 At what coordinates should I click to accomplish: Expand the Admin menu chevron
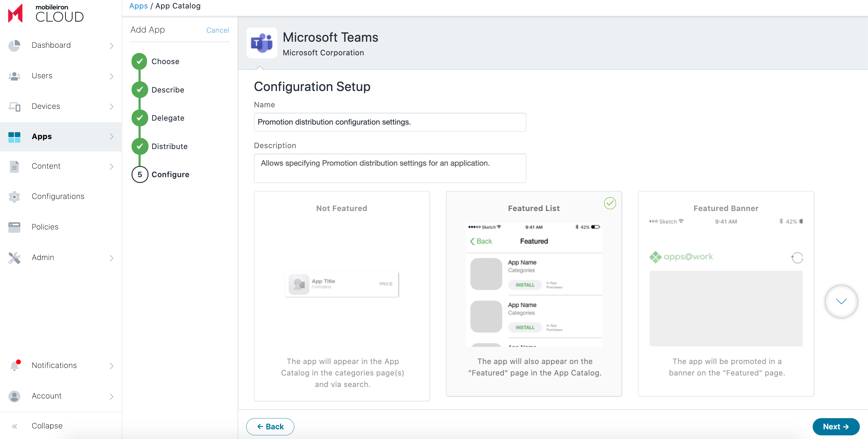tap(112, 258)
